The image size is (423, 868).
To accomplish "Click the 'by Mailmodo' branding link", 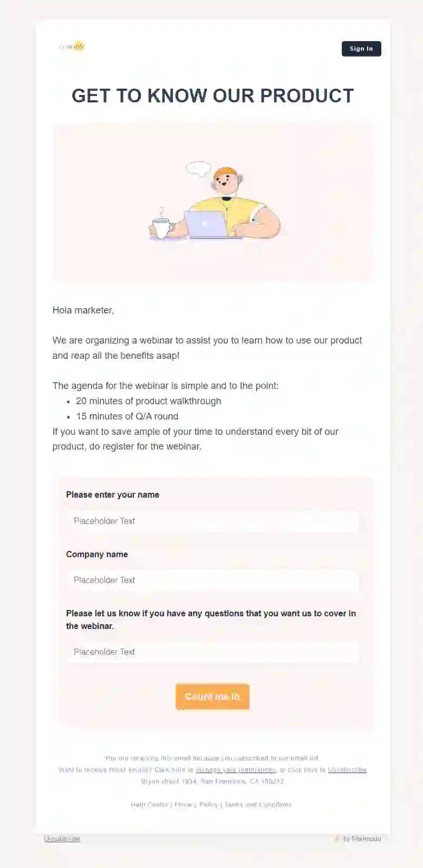I will pos(363,838).
